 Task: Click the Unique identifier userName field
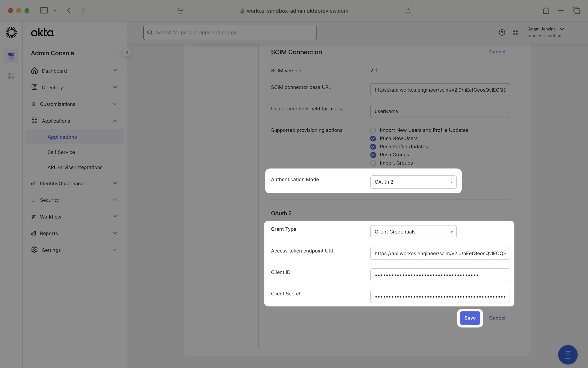click(440, 111)
